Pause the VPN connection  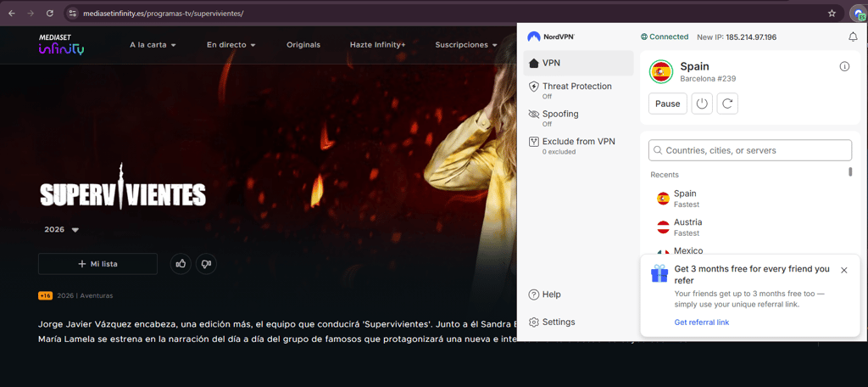click(x=668, y=104)
